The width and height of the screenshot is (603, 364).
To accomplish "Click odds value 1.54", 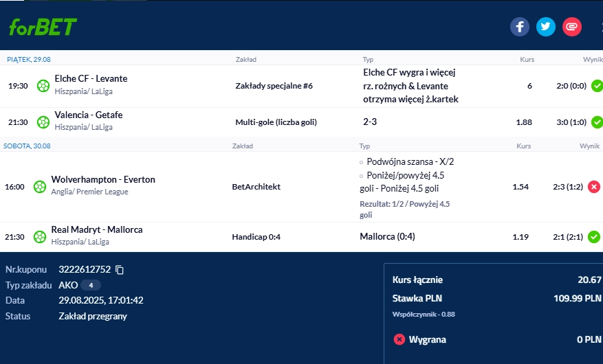I will tap(520, 187).
